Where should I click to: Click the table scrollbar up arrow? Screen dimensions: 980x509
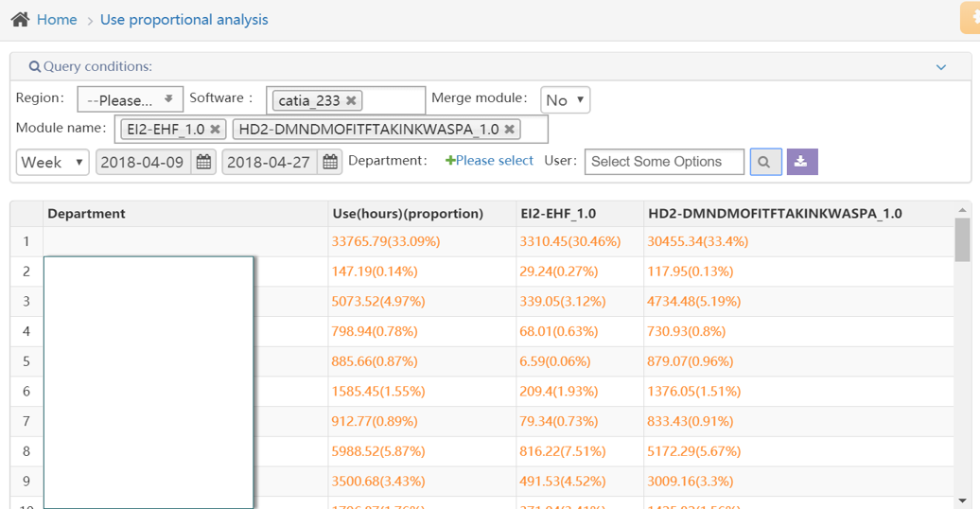coord(962,210)
